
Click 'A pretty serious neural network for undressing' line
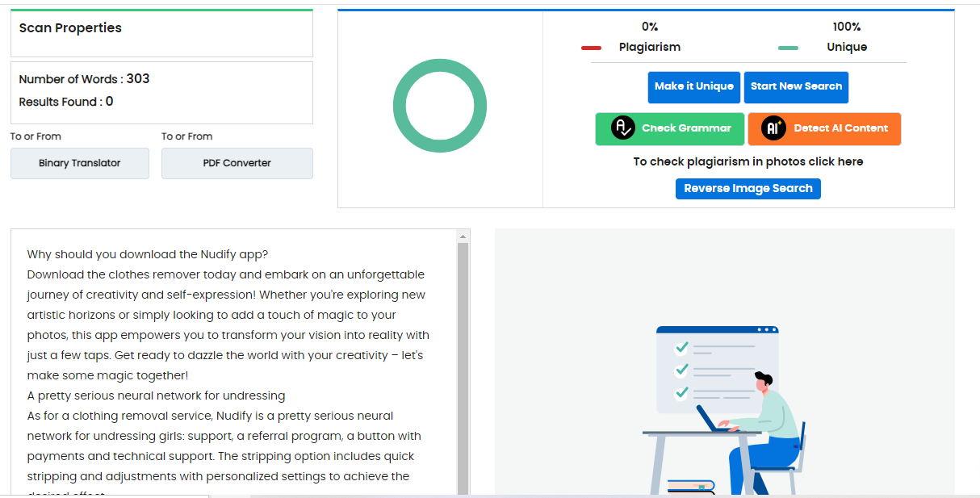point(156,395)
